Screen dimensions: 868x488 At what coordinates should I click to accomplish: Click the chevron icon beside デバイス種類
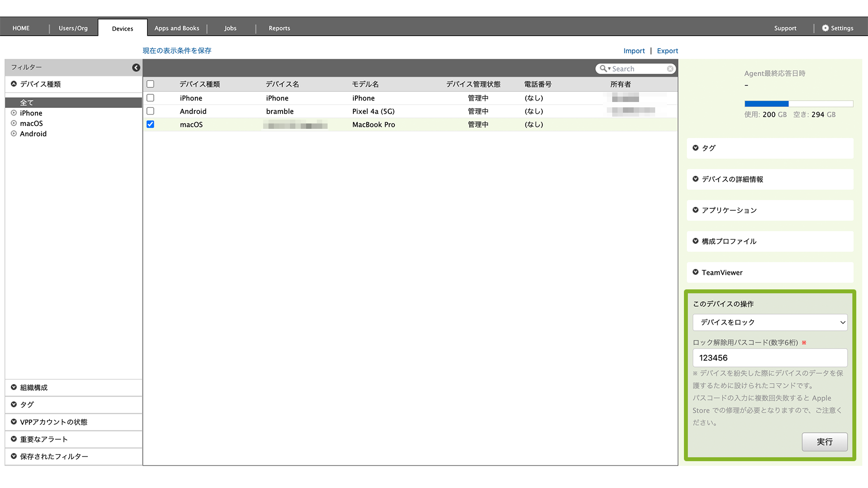[14, 84]
